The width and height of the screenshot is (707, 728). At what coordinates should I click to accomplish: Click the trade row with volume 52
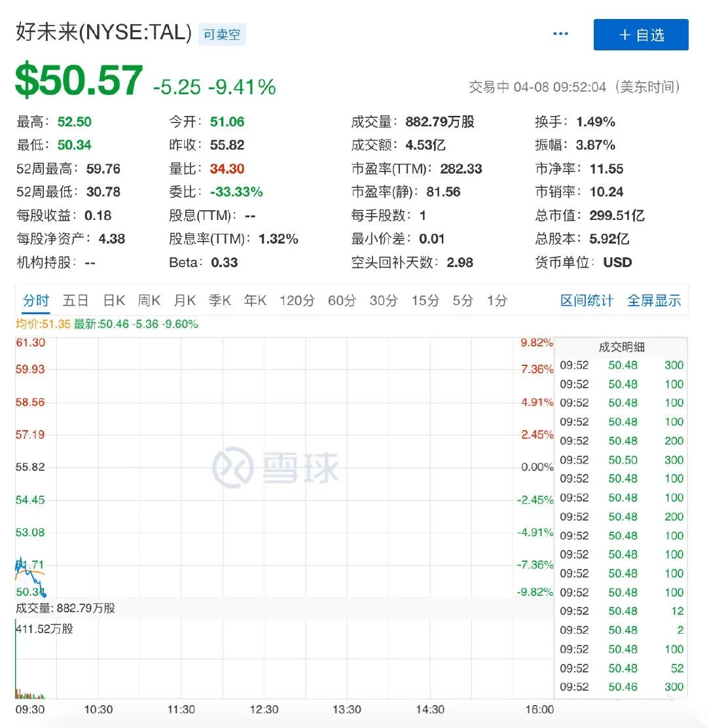click(621, 668)
